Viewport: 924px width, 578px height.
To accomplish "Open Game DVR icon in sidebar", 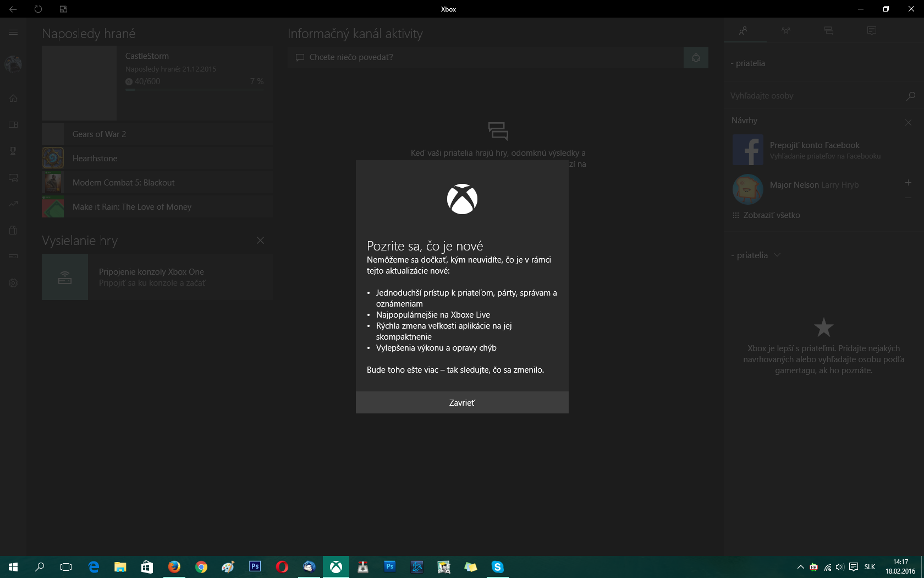I will click(x=13, y=178).
